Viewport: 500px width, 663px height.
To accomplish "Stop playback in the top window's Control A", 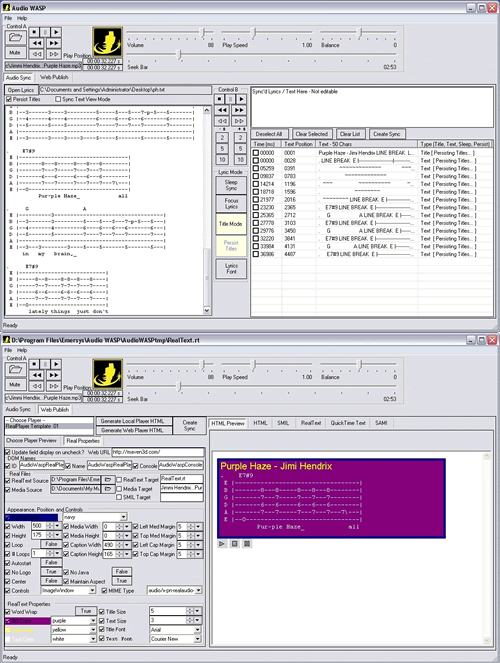I will [35, 32].
